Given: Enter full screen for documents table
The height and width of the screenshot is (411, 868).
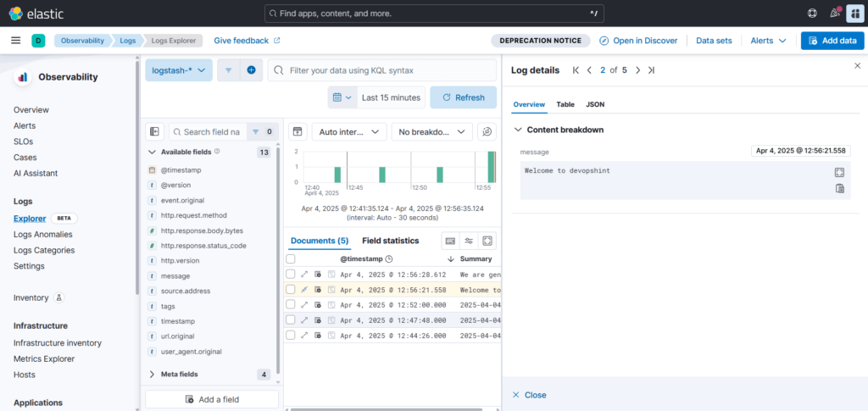Looking at the screenshot, I should pos(487,241).
